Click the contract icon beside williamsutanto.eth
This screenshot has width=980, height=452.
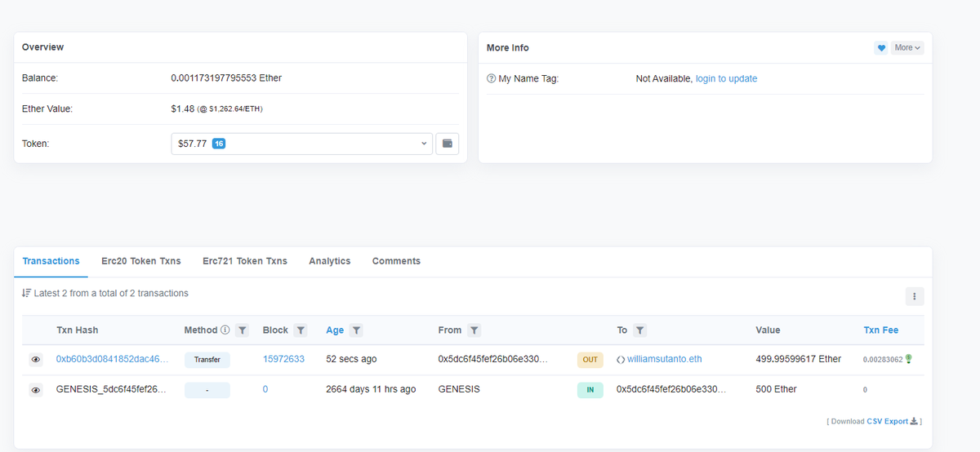coord(621,359)
